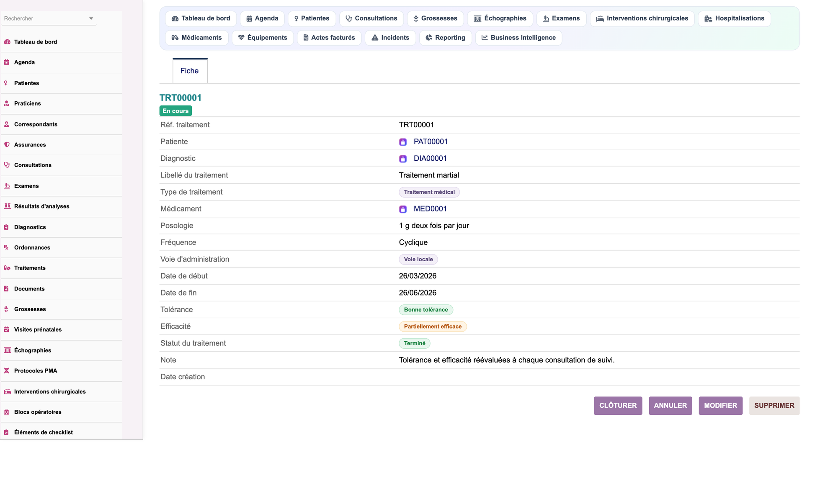
Task: Click the Ordonnances prescription icon
Action: [6, 247]
